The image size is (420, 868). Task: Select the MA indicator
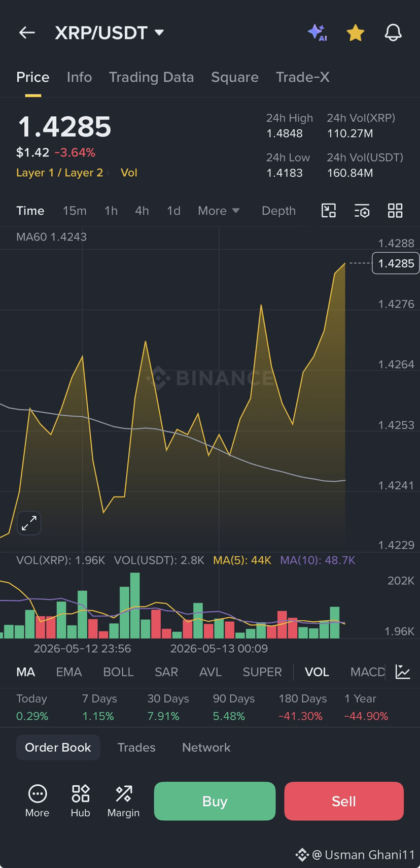(x=26, y=672)
